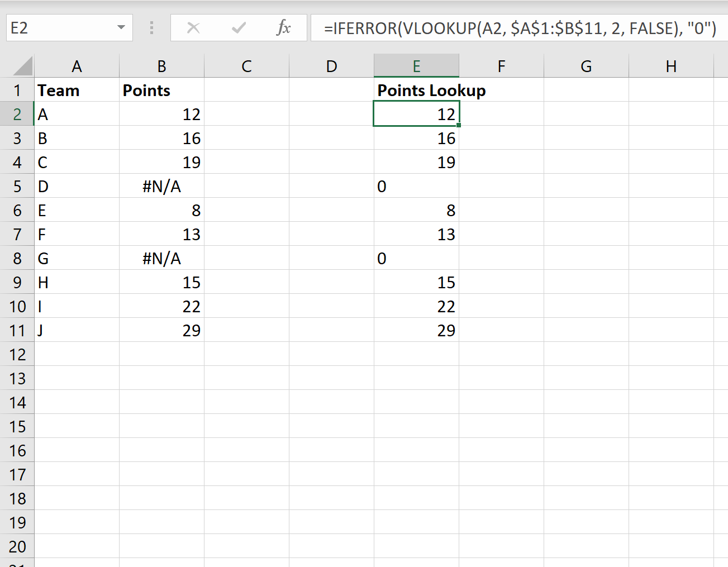Select cell B2 containing 12
The width and height of the screenshot is (728, 567).
pyautogui.click(x=161, y=114)
